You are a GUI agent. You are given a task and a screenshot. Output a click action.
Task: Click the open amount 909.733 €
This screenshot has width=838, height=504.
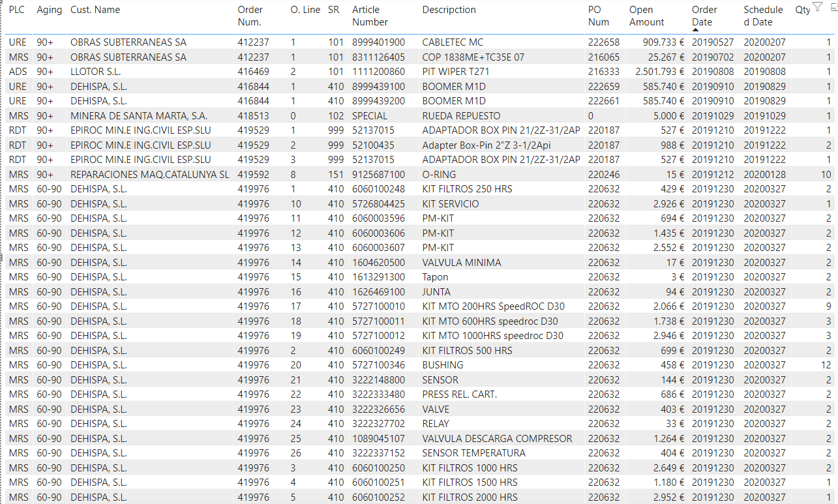pos(664,42)
